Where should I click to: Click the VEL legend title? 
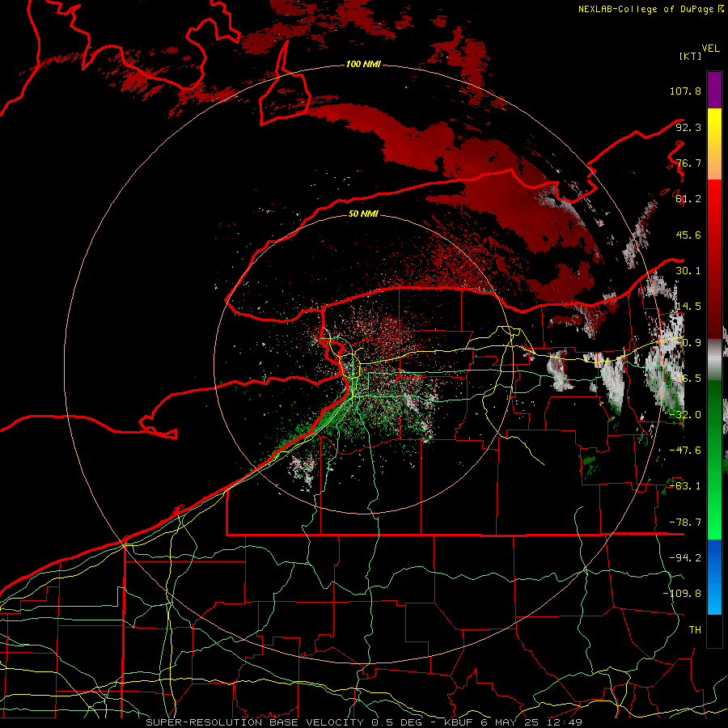click(x=711, y=49)
